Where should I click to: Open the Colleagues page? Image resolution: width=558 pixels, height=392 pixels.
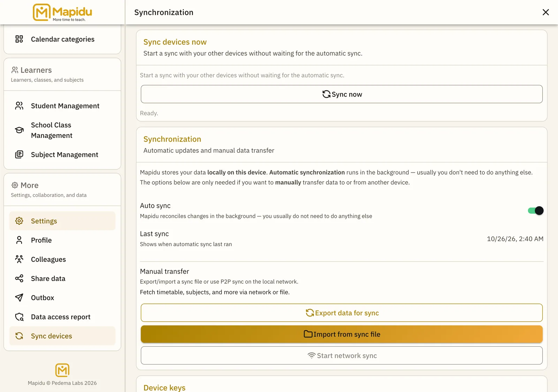pyautogui.click(x=62, y=259)
